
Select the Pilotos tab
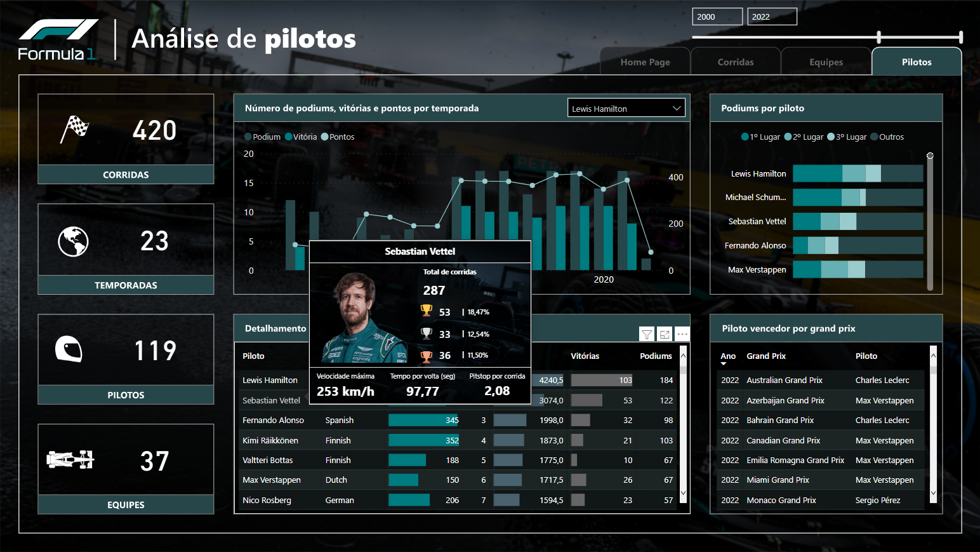pyautogui.click(x=917, y=62)
